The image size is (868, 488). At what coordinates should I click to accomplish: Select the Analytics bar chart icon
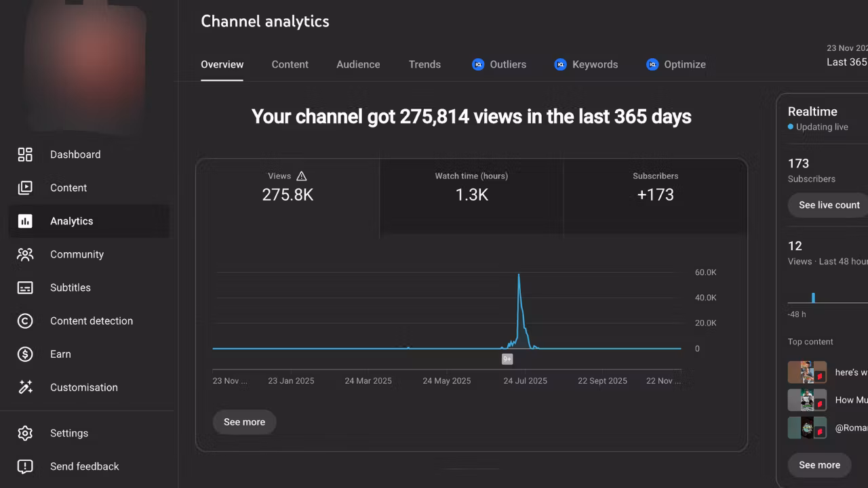pyautogui.click(x=25, y=221)
